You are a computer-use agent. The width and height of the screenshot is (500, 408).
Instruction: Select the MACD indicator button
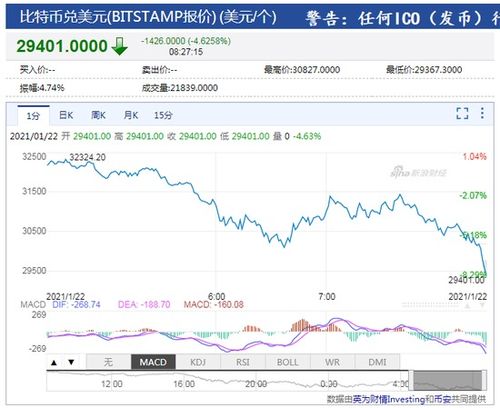[x=153, y=362]
